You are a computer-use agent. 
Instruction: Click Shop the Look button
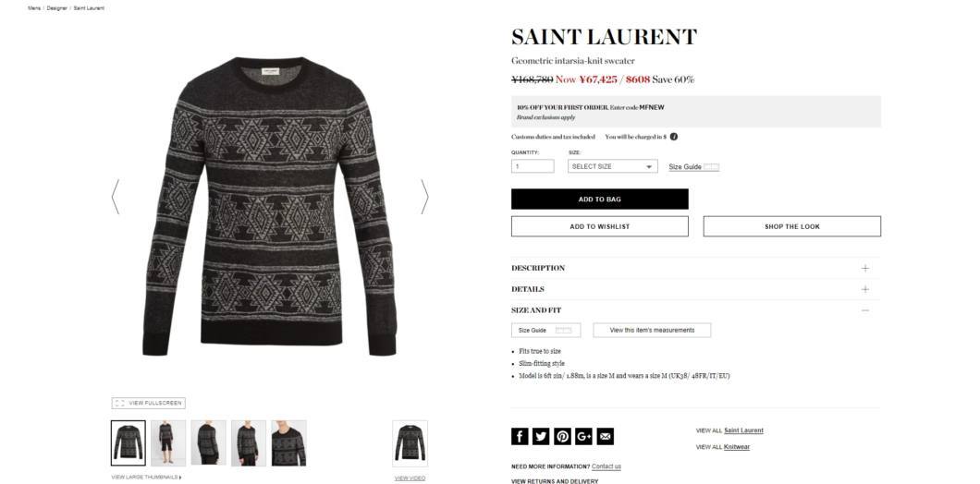click(792, 226)
